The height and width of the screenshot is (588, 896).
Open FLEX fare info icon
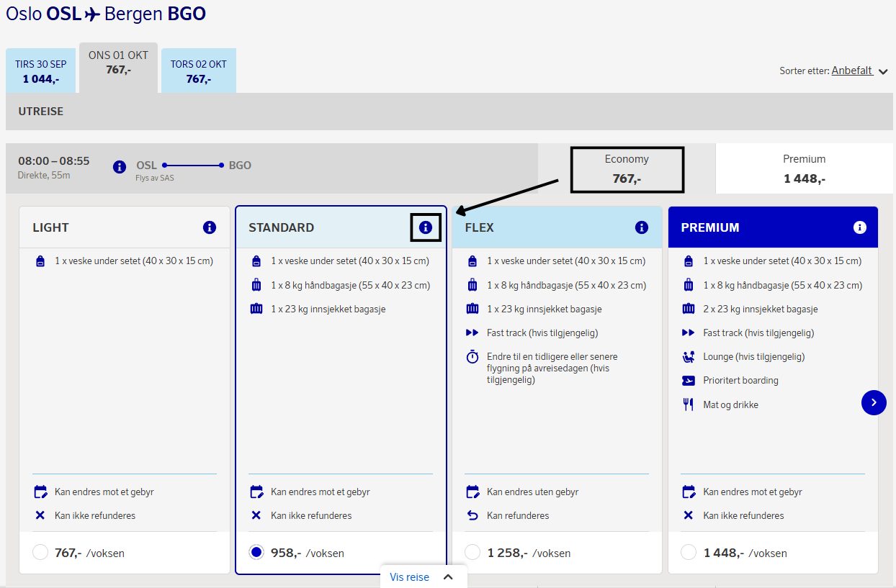coord(642,227)
